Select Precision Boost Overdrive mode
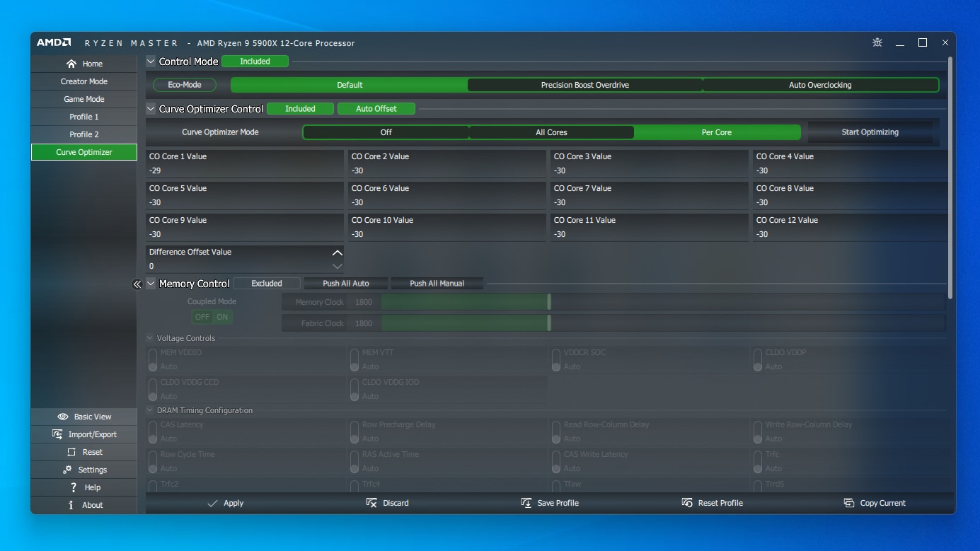The width and height of the screenshot is (980, 551). click(x=585, y=85)
